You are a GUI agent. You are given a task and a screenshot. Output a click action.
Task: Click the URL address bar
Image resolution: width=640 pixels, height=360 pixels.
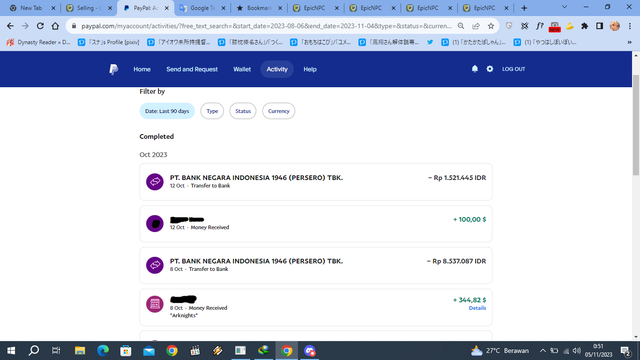(x=266, y=26)
